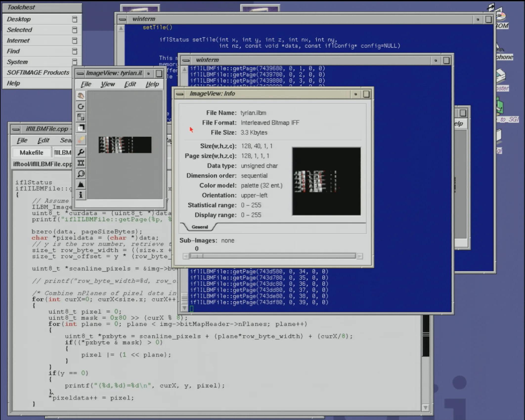The height and width of the screenshot is (420, 525).
Task: Click the scroll-down arrow in the code editor
Action: point(425,407)
